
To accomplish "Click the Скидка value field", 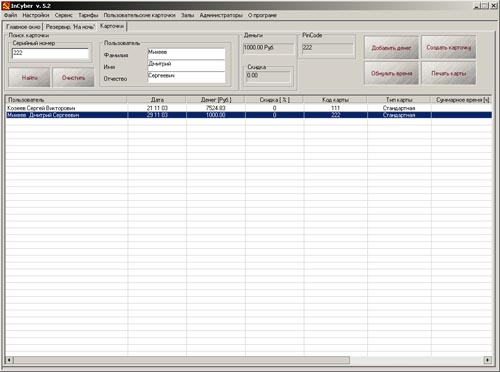I will tap(269, 76).
